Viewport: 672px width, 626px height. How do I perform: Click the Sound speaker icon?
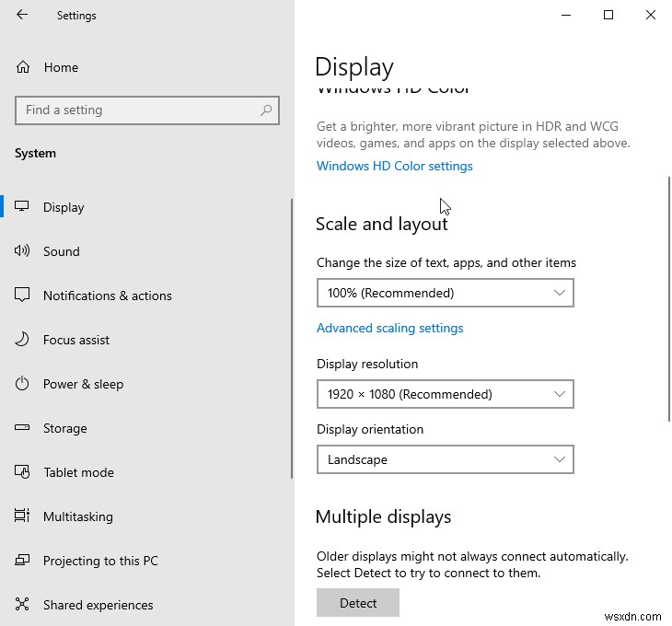(23, 251)
